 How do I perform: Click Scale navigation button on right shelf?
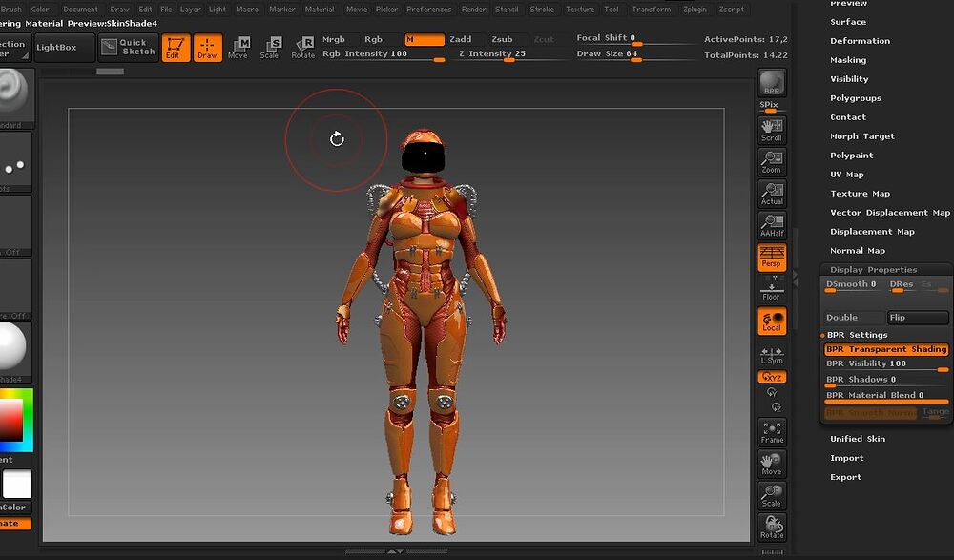(772, 495)
